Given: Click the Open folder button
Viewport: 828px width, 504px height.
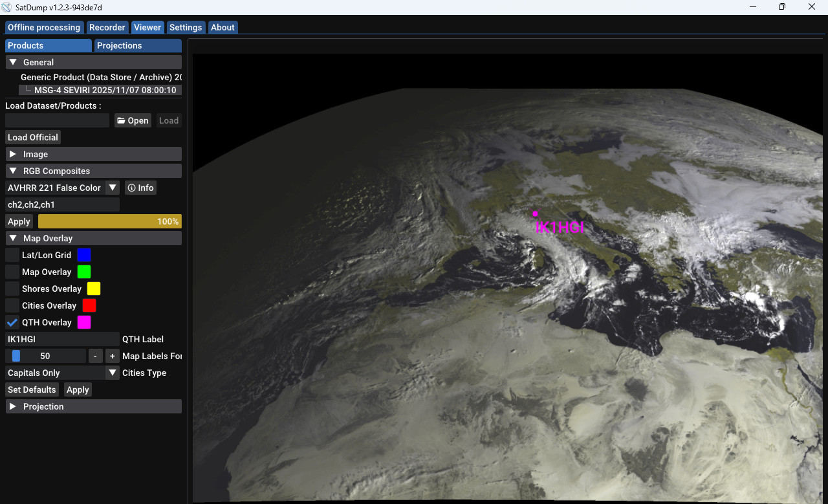Looking at the screenshot, I should pyautogui.click(x=133, y=120).
